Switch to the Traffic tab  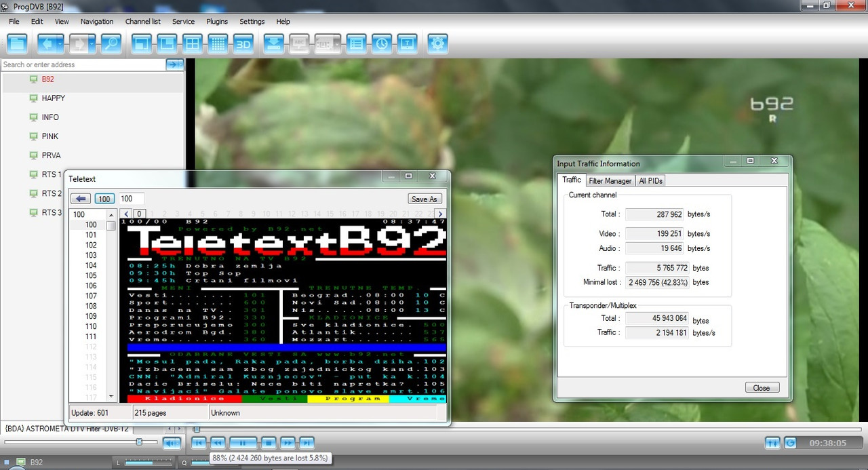pyautogui.click(x=572, y=180)
